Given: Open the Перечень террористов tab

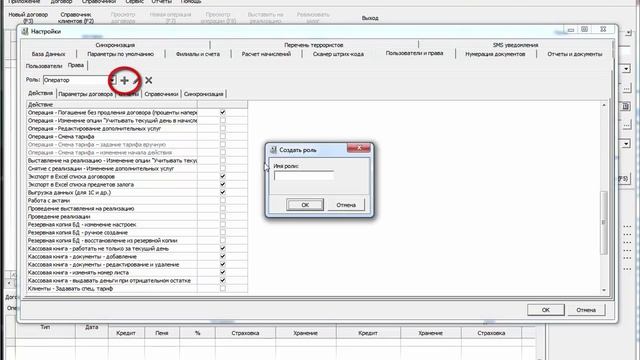Looking at the screenshot, I should click(x=313, y=45).
